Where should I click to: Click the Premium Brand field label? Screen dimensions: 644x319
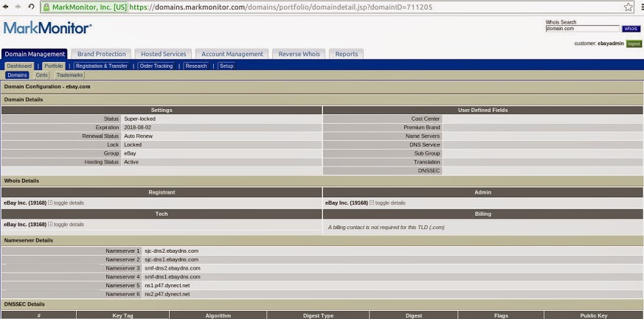422,127
